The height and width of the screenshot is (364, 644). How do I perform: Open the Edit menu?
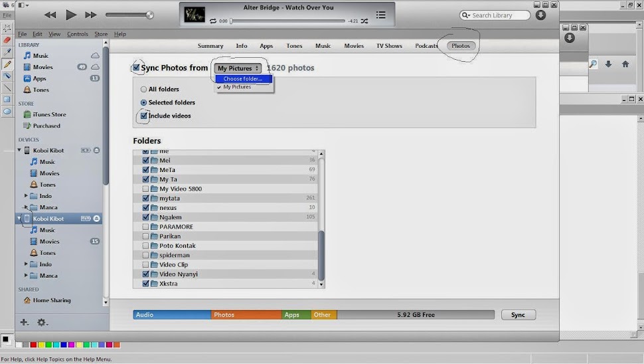(37, 34)
